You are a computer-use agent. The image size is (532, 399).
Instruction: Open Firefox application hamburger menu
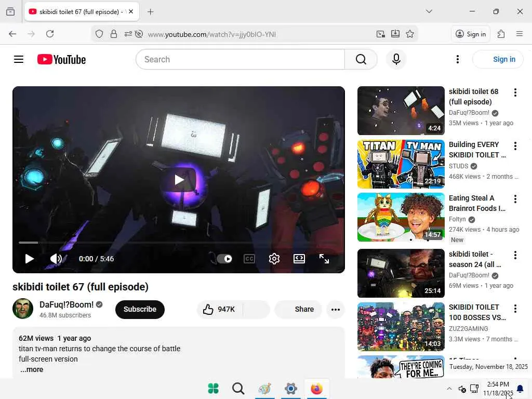pyautogui.click(x=519, y=34)
